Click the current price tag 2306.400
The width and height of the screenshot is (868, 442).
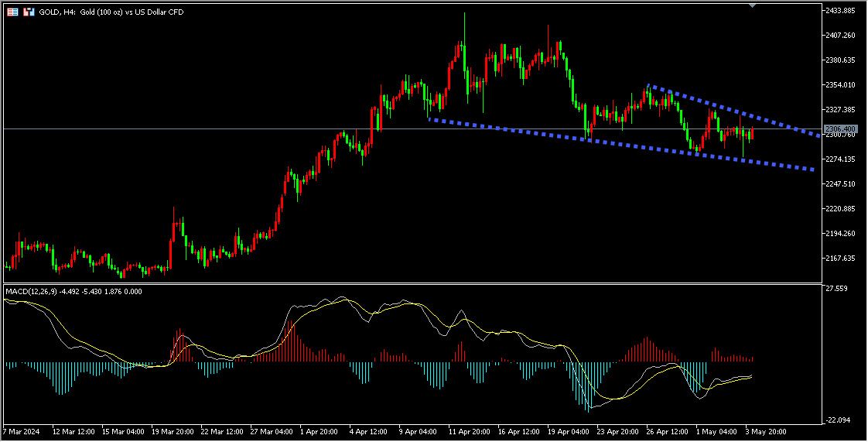(x=840, y=128)
